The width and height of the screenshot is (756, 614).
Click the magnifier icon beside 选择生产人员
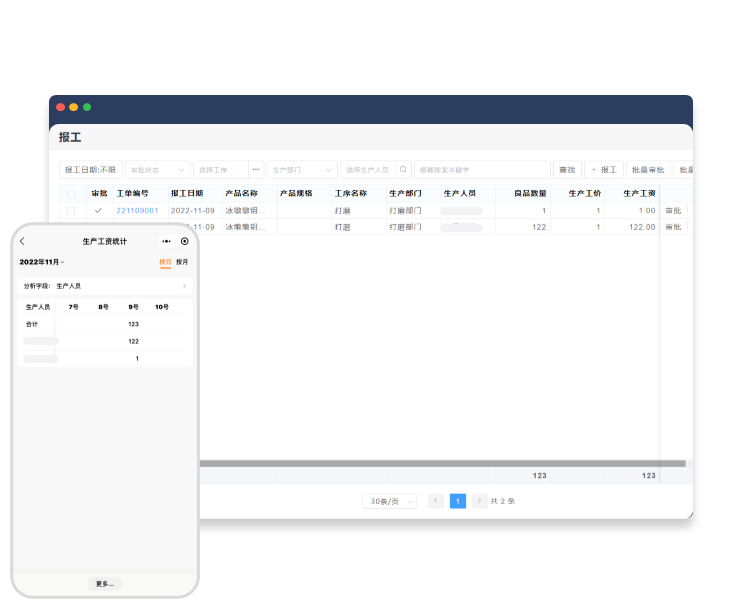403,169
